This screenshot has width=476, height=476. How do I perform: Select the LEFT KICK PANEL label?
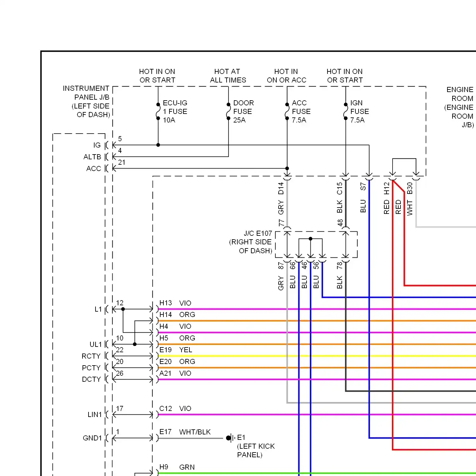pos(256,451)
